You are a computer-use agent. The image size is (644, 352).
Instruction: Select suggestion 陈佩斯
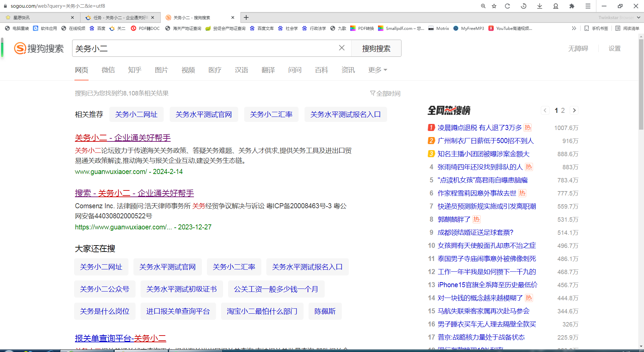325,311
